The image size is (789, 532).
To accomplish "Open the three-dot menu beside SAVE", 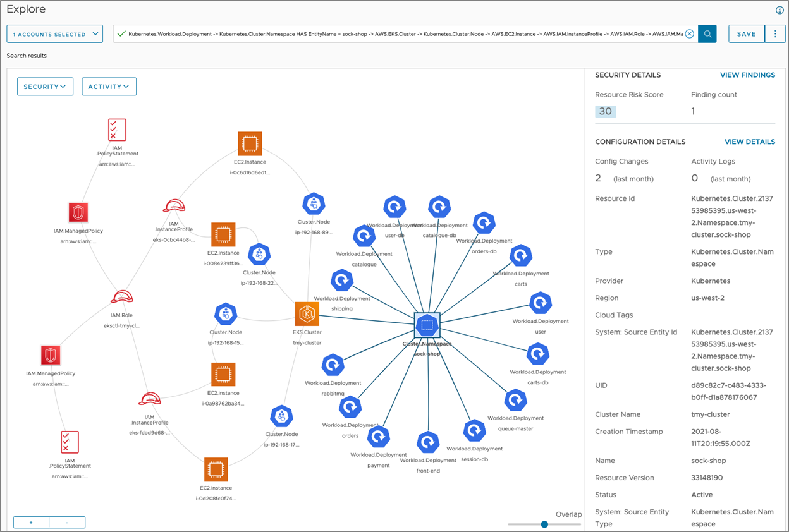I will pyautogui.click(x=775, y=33).
